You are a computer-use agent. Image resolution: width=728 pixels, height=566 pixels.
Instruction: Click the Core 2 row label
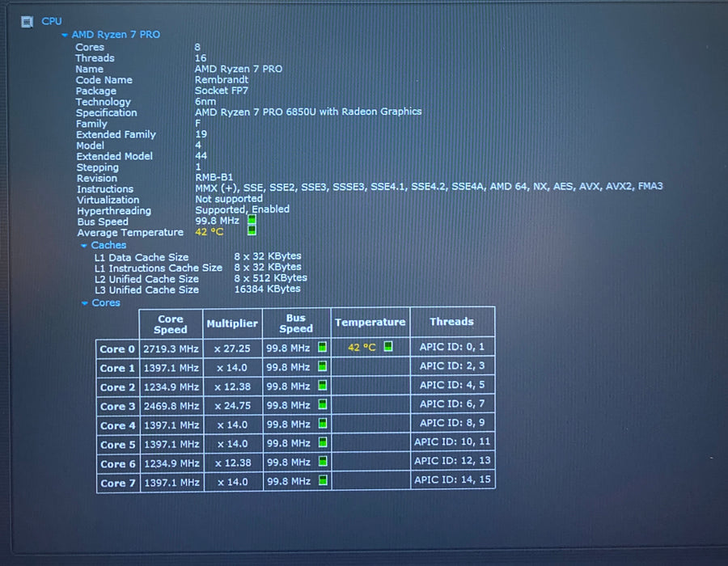(117, 387)
